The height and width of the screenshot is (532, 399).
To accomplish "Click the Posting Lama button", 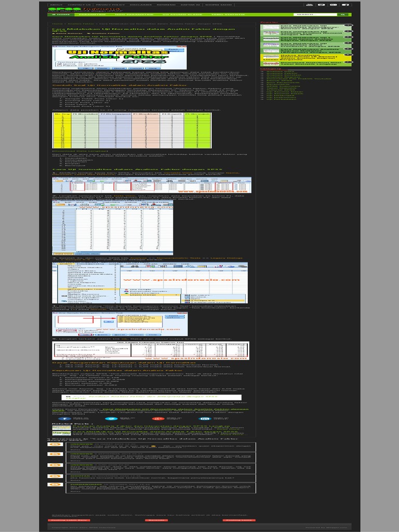I will pos(239,520).
